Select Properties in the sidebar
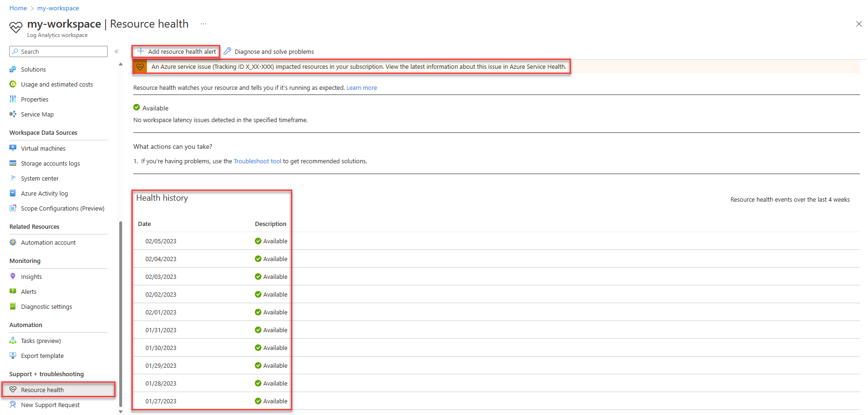This screenshot has width=868, height=415. coord(35,99)
